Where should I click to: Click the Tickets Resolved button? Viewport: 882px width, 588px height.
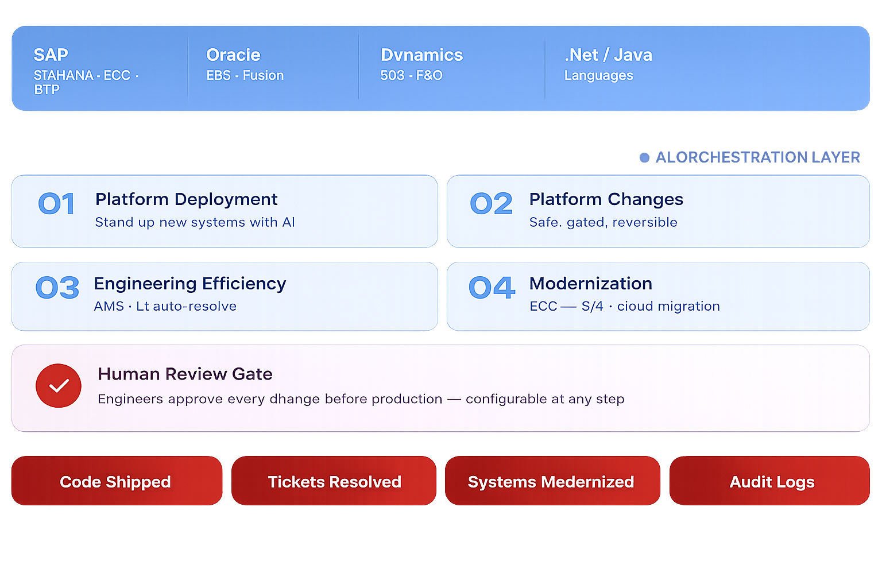coord(334,481)
